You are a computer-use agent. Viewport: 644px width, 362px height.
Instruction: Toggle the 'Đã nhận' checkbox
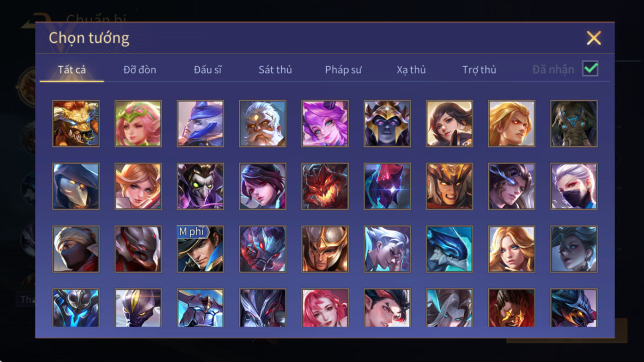tap(590, 69)
